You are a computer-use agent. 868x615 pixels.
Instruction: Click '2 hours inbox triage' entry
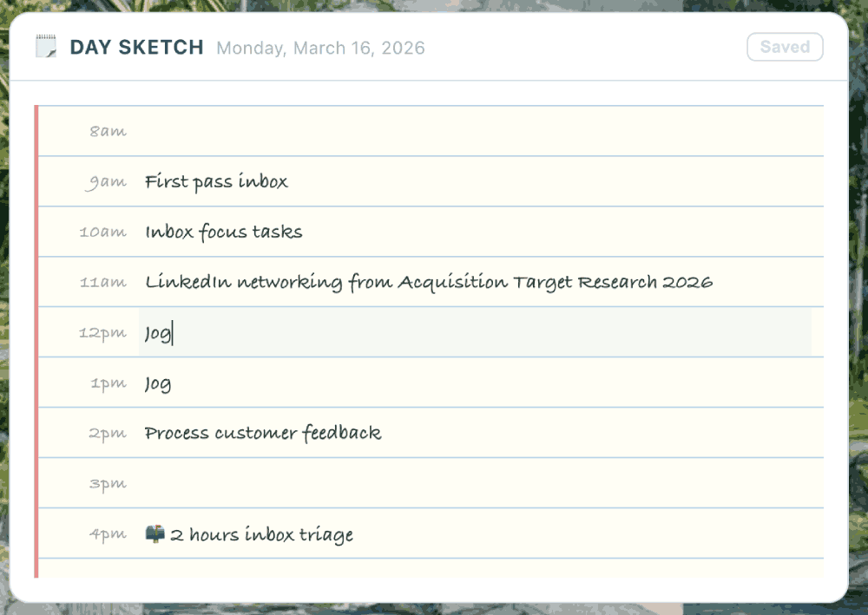[x=261, y=534]
